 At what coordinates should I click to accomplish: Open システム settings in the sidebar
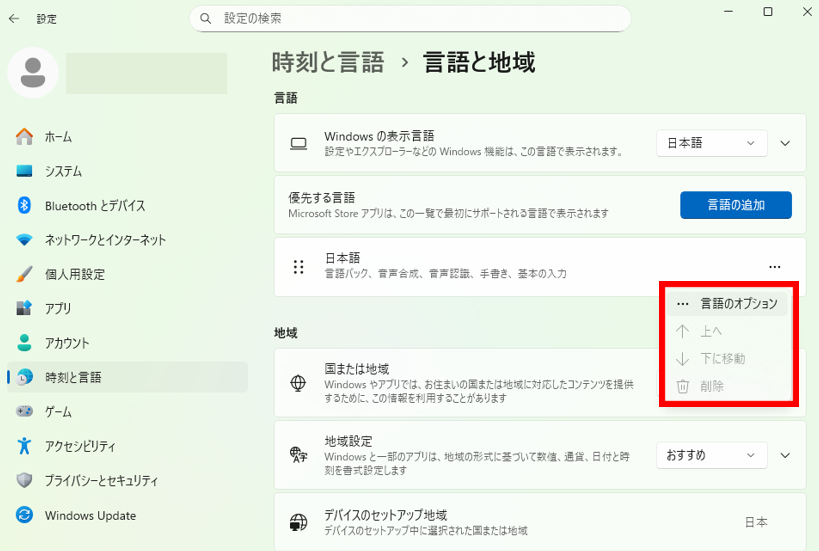coord(63,171)
